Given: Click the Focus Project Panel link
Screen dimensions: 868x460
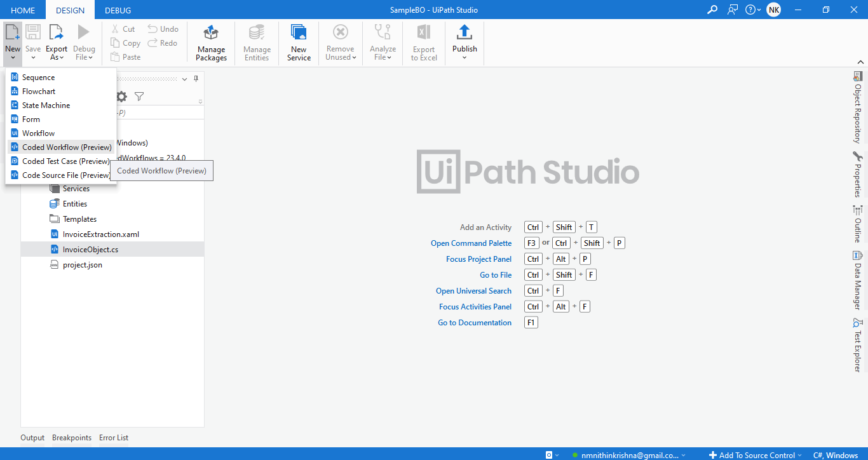Looking at the screenshot, I should 478,259.
